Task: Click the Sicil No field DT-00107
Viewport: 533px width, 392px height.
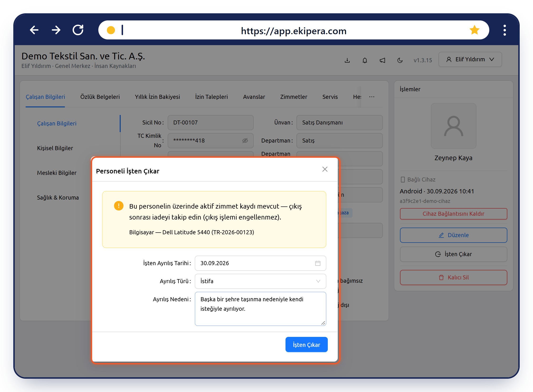Action: tap(210, 123)
